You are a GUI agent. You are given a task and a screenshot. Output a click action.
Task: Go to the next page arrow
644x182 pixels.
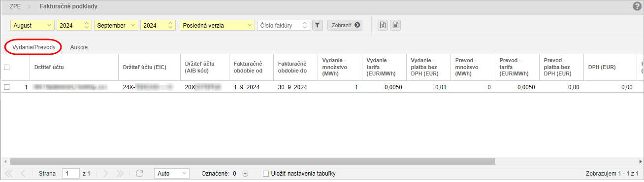[x=106, y=174]
